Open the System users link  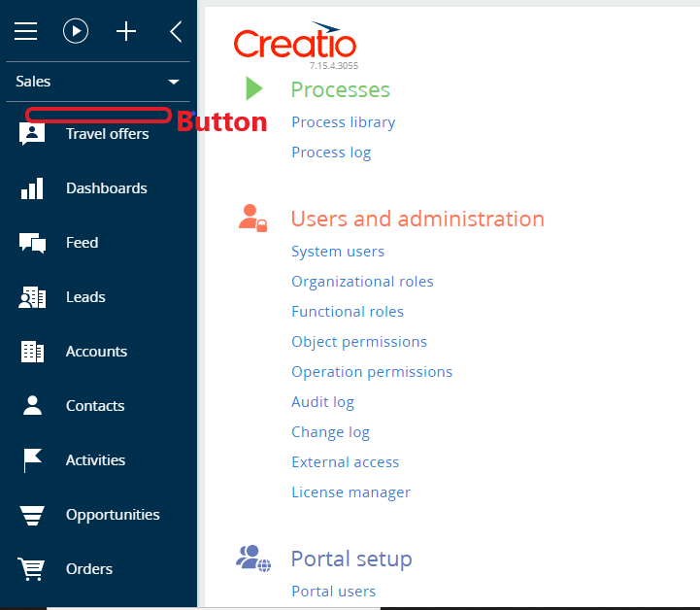click(338, 252)
